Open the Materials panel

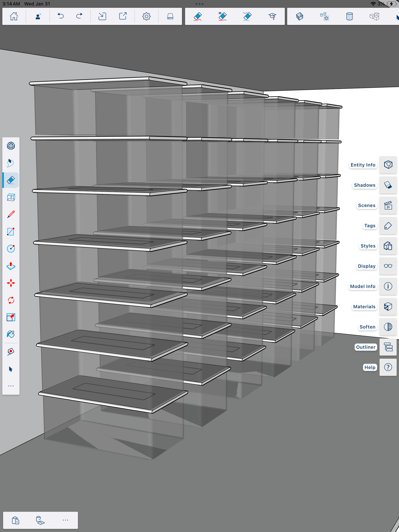click(388, 307)
